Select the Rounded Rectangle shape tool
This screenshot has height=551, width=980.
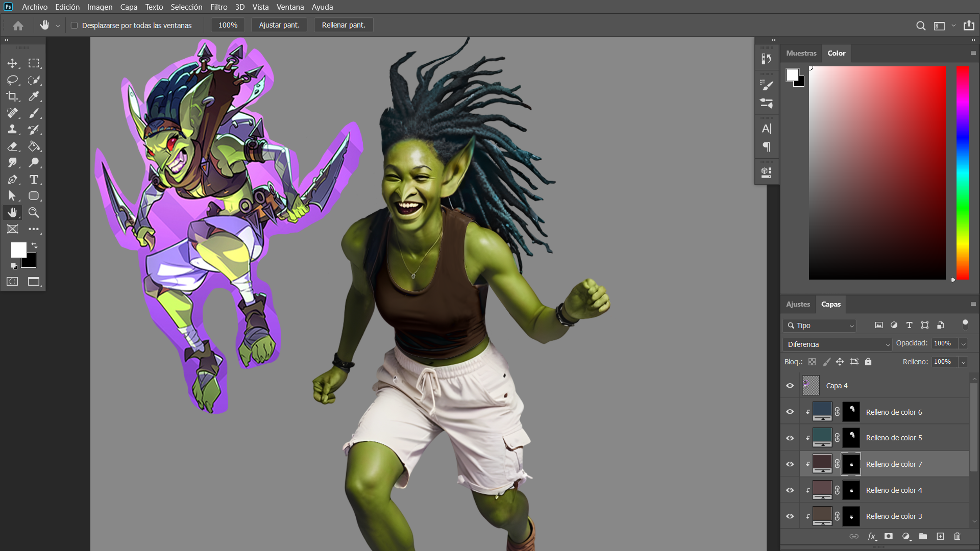pos(34,196)
